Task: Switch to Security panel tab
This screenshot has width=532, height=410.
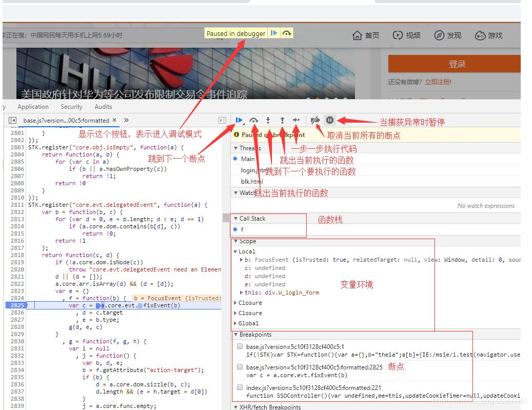Action: click(71, 107)
